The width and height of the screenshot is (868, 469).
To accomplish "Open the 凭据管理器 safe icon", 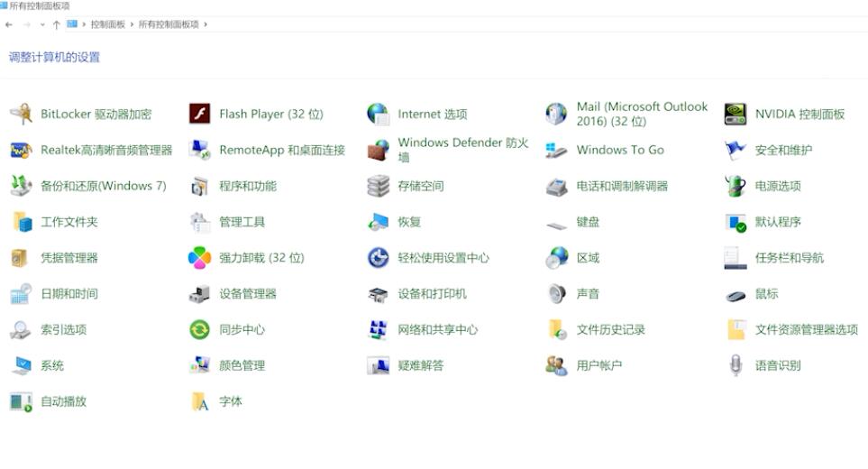I will click(19, 258).
